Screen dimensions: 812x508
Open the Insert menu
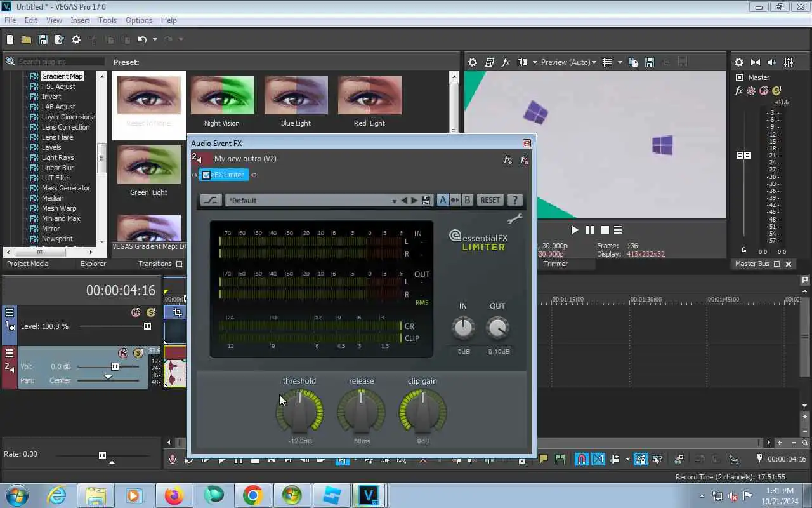click(x=80, y=20)
